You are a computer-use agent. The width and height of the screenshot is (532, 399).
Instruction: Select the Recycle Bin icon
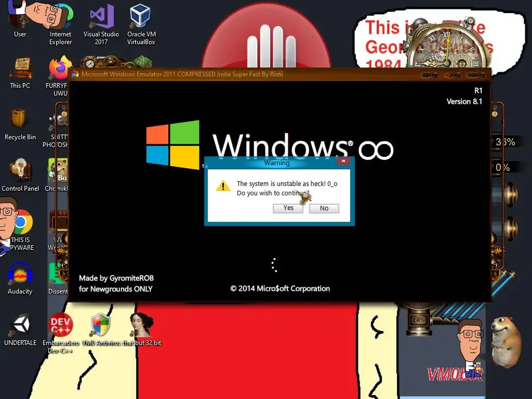tap(20, 124)
